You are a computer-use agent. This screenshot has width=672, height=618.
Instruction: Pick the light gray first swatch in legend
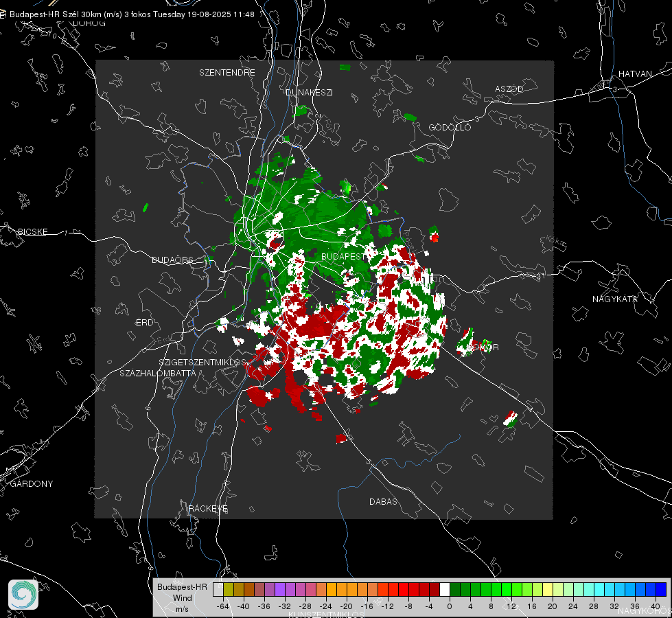pos(218,589)
